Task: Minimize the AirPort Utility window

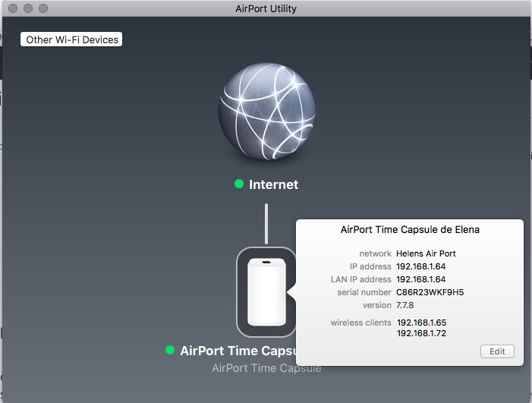Action: (28, 8)
